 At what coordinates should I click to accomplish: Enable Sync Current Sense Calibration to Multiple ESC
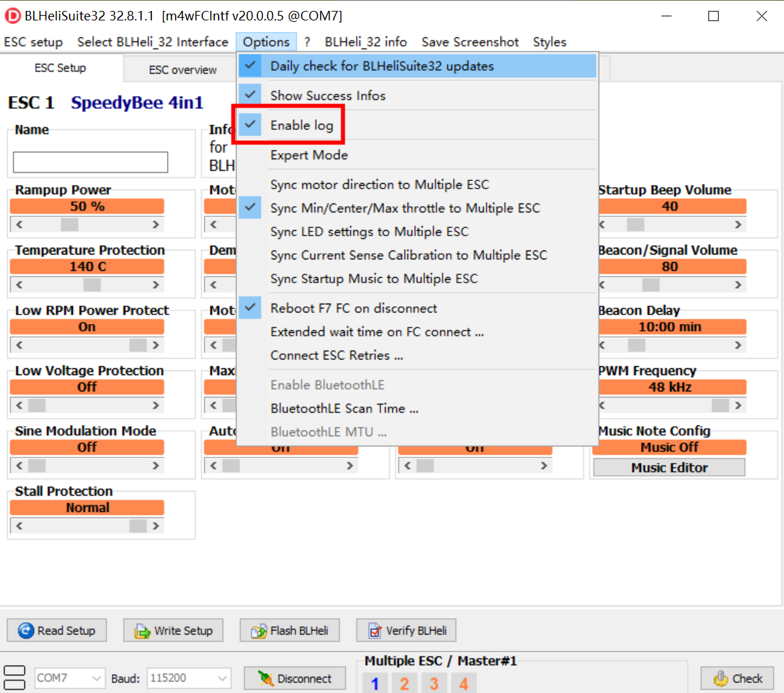pyautogui.click(x=417, y=255)
